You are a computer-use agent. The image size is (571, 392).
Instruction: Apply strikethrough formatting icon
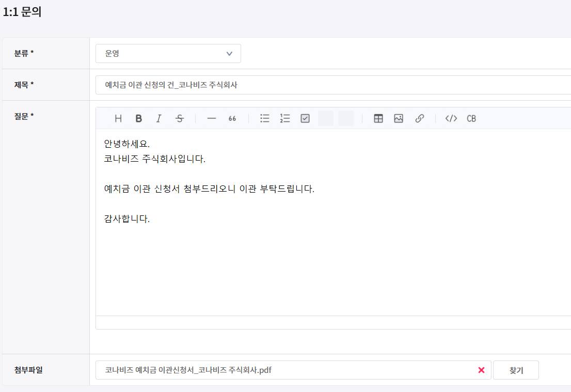coord(180,118)
